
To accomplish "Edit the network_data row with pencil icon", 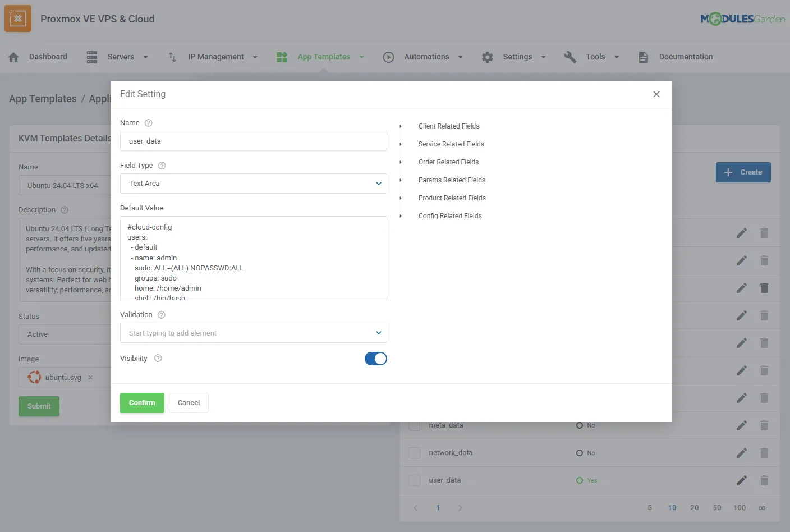I will (742, 453).
